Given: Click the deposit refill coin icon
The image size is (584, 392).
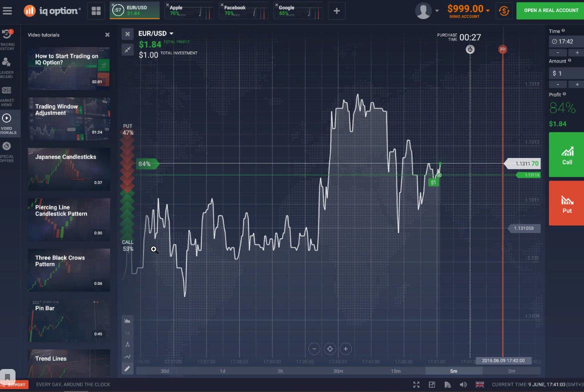Looking at the screenshot, I should [x=504, y=11].
